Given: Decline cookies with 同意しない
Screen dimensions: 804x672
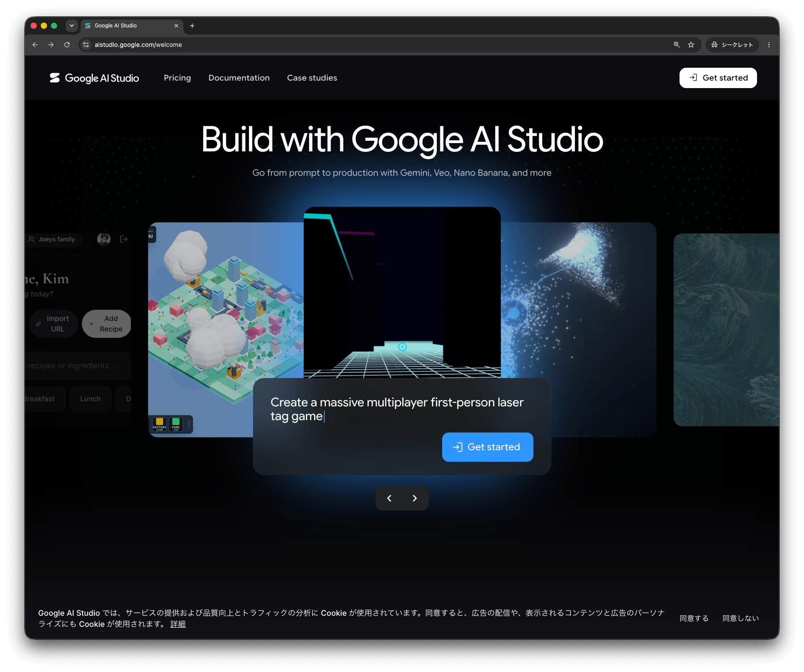Looking at the screenshot, I should pos(741,618).
